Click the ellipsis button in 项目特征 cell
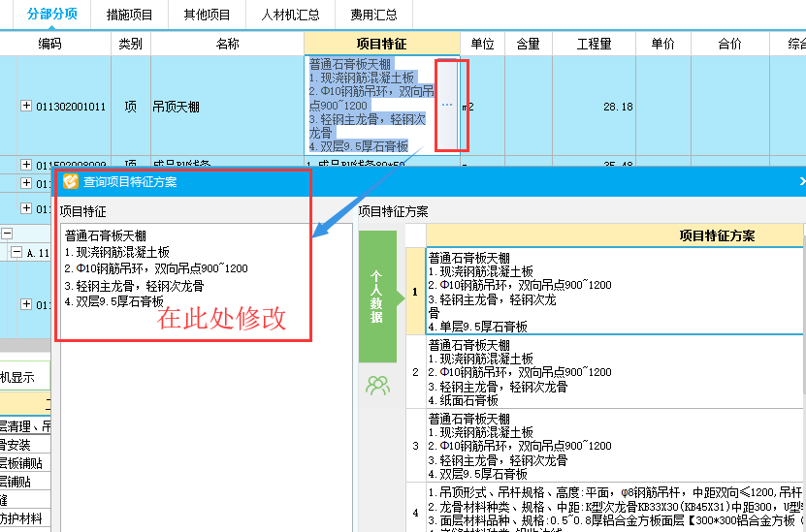This screenshot has height=532, width=806. (447, 105)
